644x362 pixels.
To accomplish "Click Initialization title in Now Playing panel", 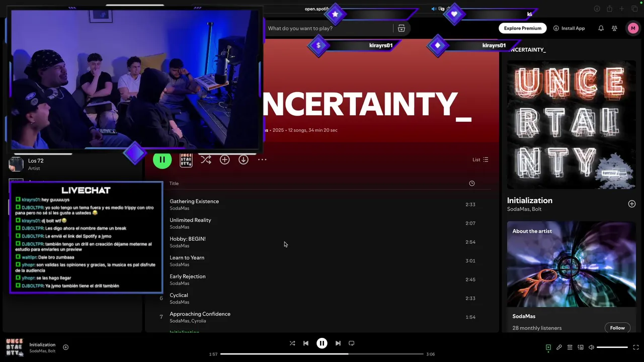I will [x=530, y=200].
